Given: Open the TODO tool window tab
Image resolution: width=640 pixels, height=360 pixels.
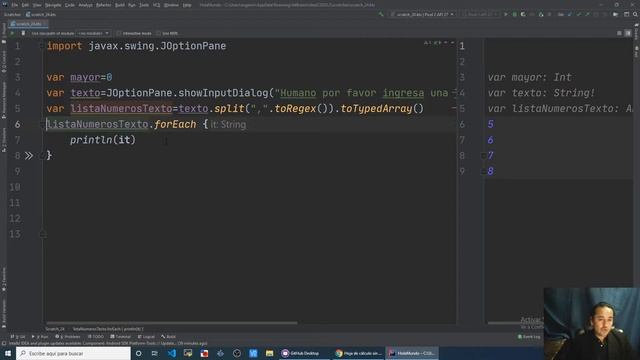Looking at the screenshot, I should [x=96, y=337].
